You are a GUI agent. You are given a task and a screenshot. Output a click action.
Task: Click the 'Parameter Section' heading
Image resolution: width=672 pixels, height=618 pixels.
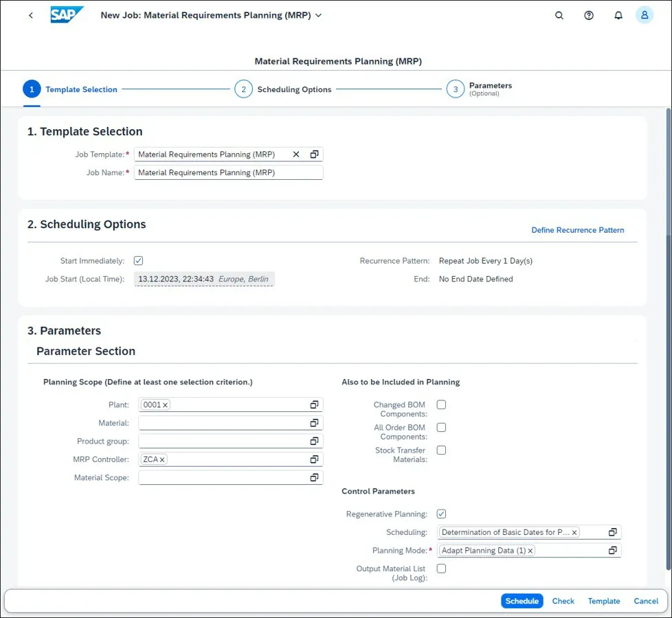coord(86,351)
